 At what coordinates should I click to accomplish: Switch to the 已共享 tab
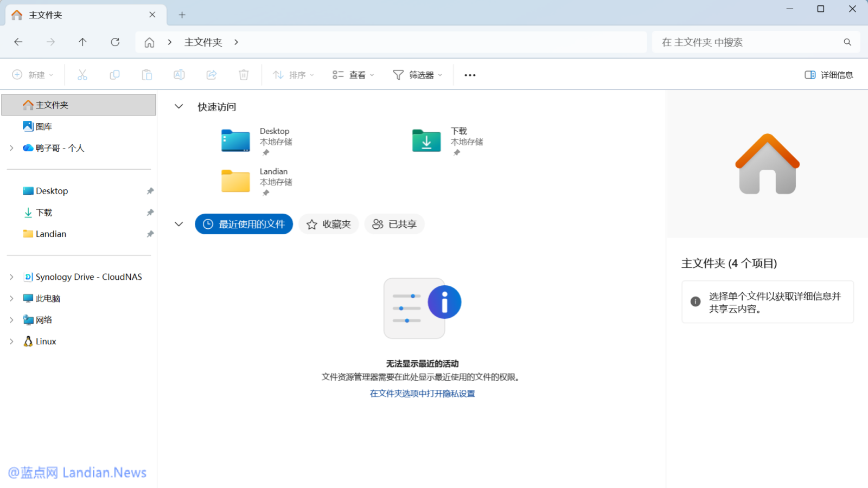pyautogui.click(x=394, y=224)
